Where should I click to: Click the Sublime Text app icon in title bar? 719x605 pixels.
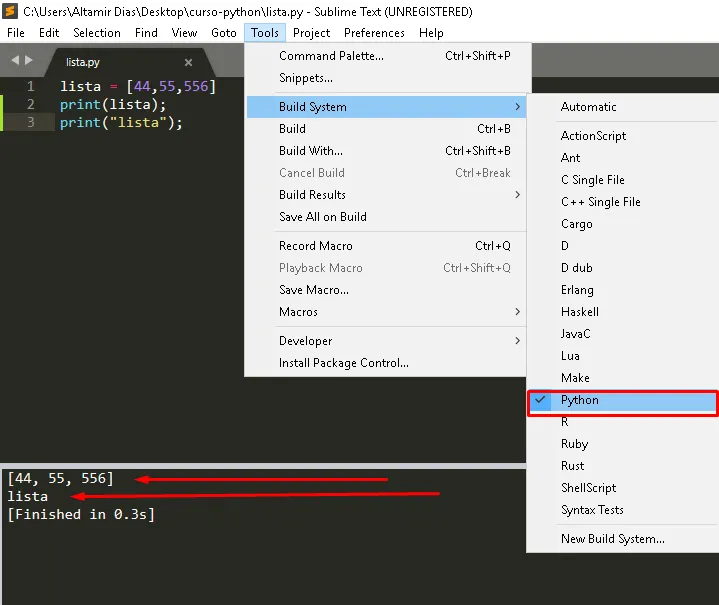pos(10,11)
